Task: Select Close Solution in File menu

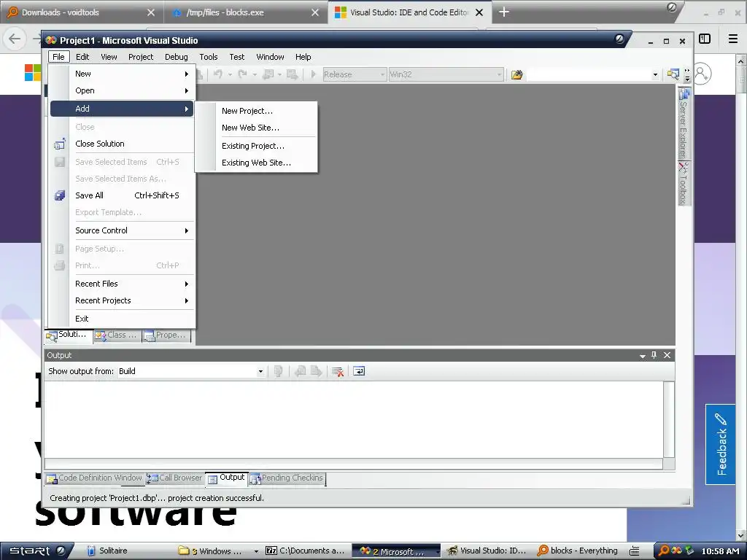Action: tap(122, 144)
